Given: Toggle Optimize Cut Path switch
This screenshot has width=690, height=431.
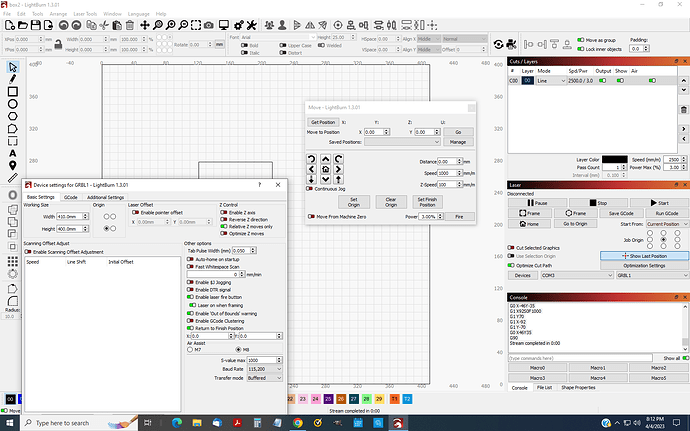Looking at the screenshot, I should coord(511,265).
